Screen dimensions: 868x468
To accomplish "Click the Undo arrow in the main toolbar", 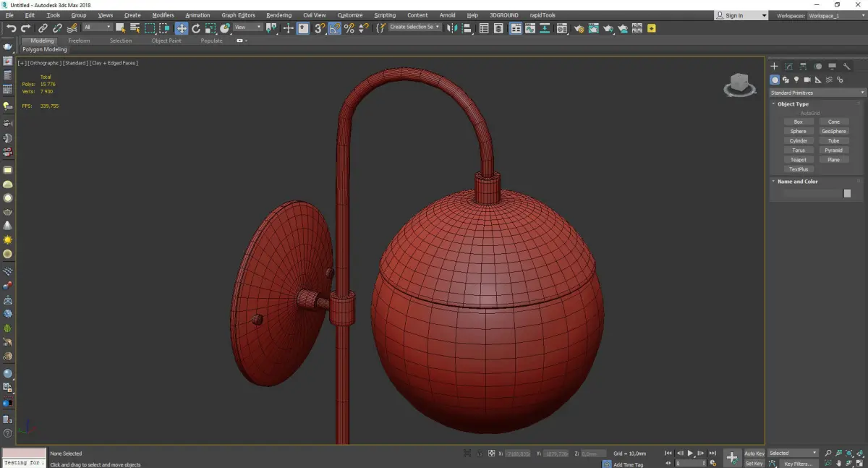I will [11, 28].
